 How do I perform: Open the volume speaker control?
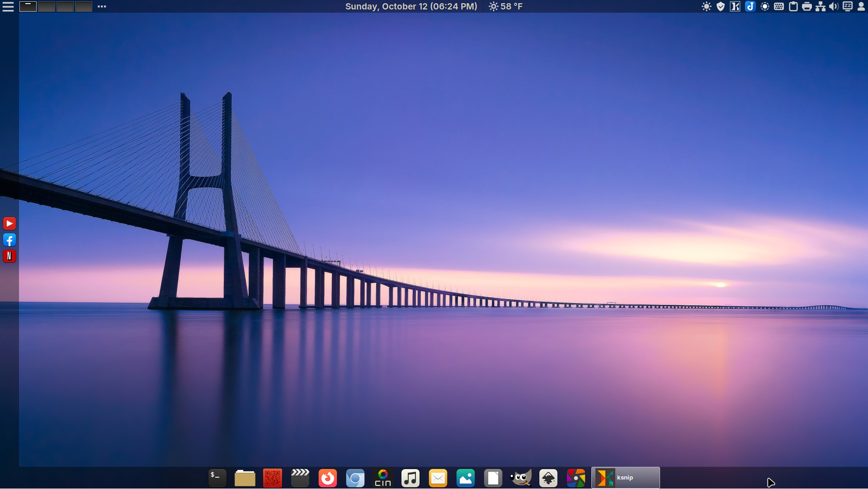834,6
